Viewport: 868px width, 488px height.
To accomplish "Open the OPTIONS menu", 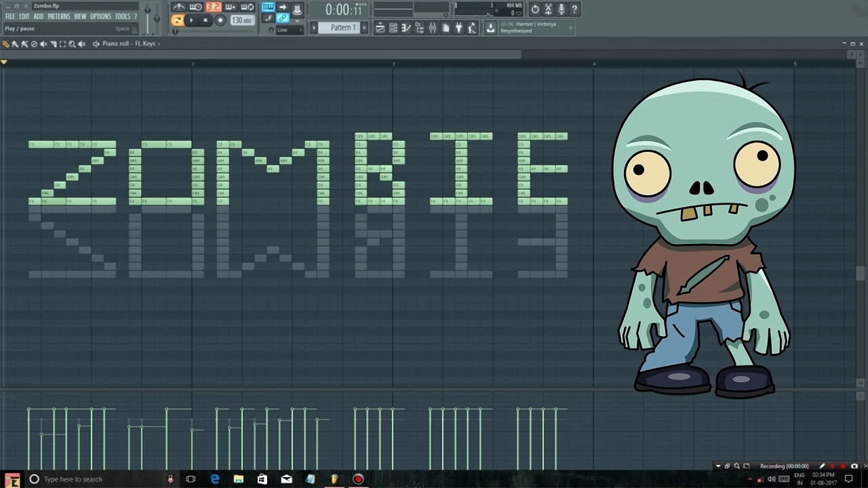I will coord(100,16).
